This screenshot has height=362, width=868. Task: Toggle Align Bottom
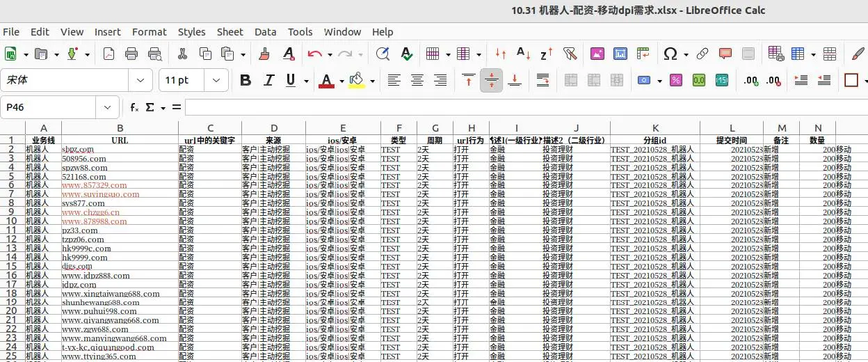(515, 81)
